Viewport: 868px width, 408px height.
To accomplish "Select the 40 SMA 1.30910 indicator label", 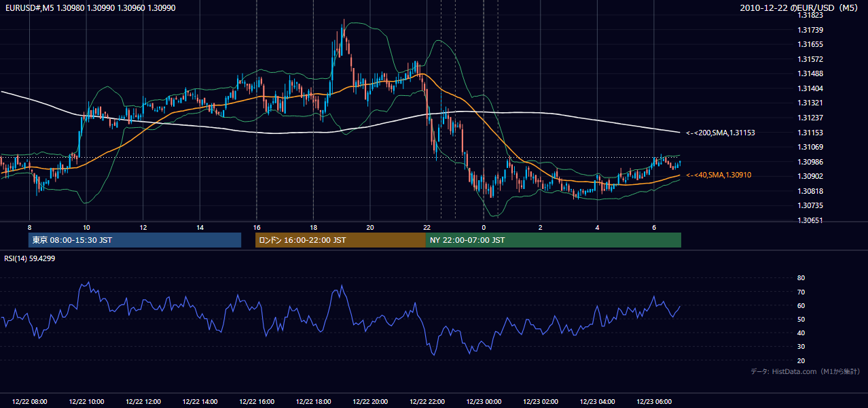I will tap(719, 175).
